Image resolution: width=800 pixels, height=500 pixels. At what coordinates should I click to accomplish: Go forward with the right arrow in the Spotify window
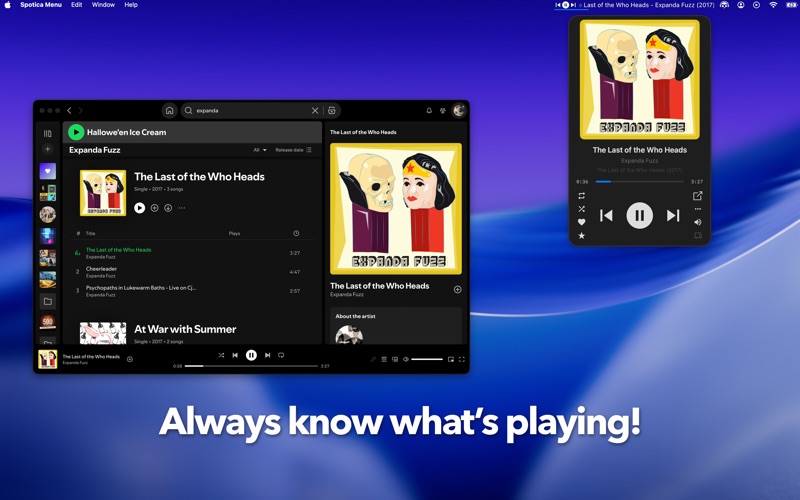click(x=81, y=110)
